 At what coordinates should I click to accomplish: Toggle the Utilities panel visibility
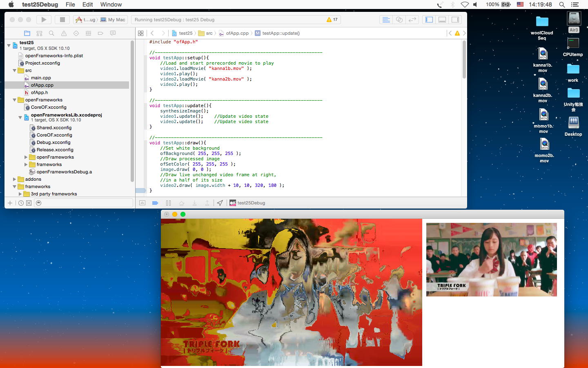pos(455,20)
